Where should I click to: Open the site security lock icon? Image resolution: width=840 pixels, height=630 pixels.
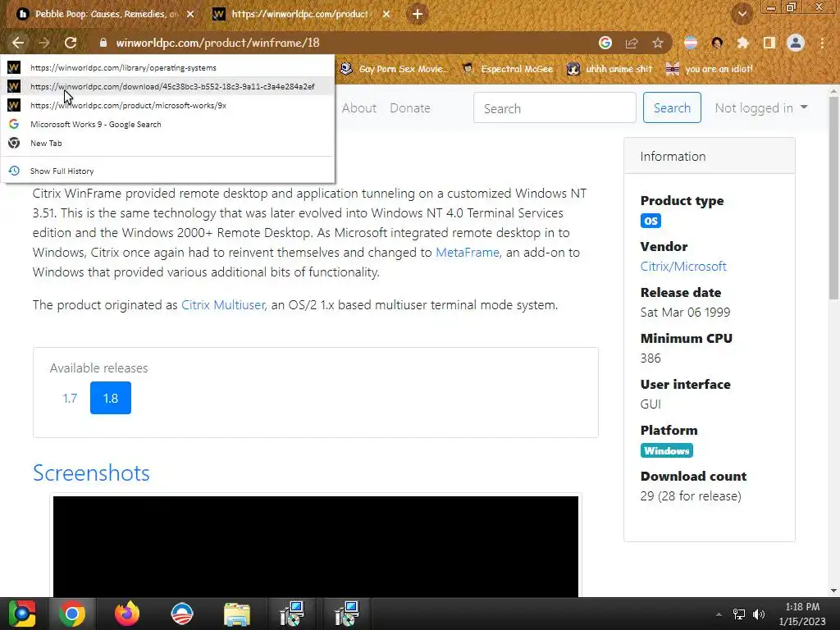tap(103, 43)
